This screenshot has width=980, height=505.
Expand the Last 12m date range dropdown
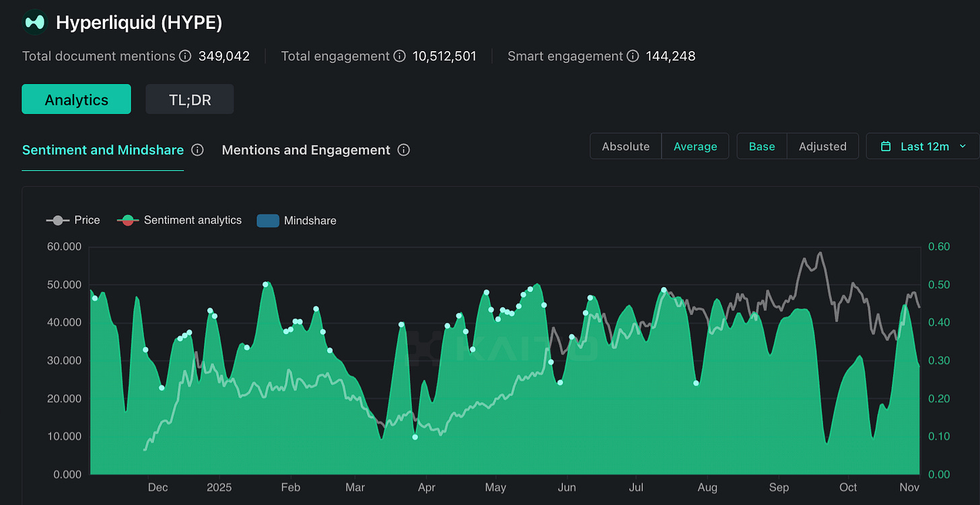point(923,147)
